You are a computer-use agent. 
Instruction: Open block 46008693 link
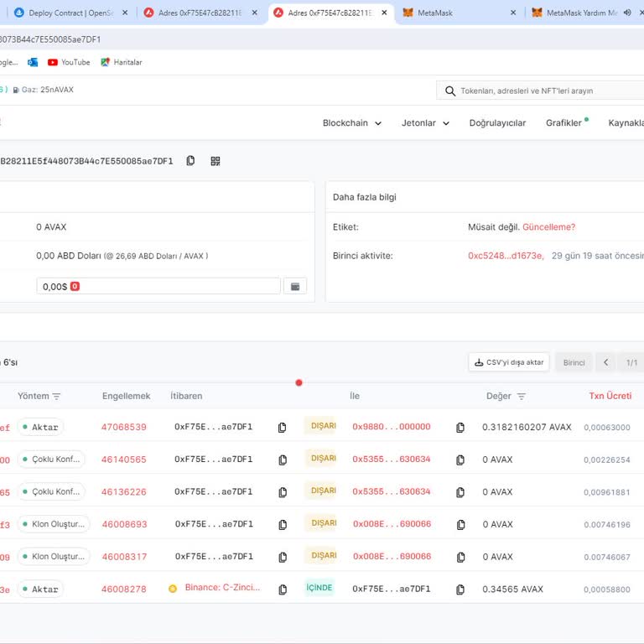pos(124,524)
